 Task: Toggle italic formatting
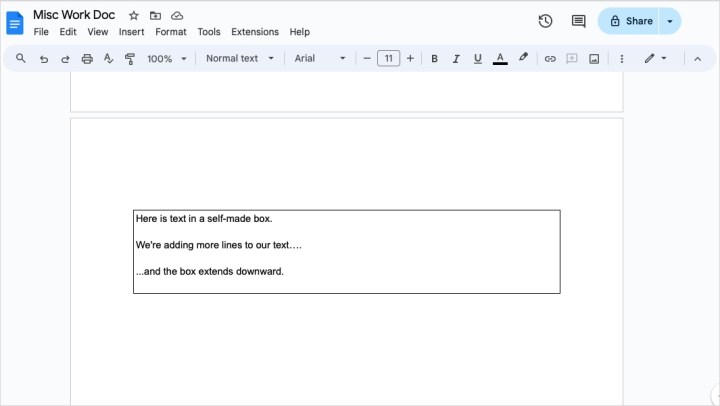[x=456, y=59]
